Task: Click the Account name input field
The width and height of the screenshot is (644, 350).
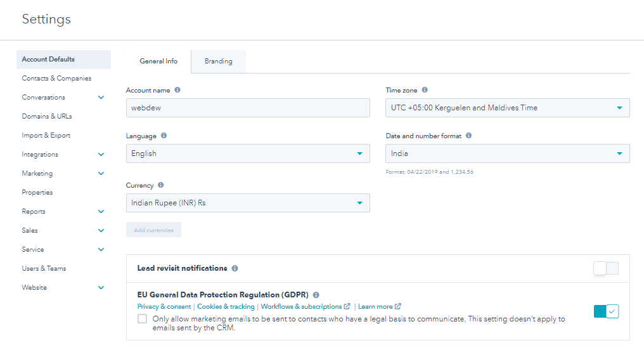Action: pos(248,108)
